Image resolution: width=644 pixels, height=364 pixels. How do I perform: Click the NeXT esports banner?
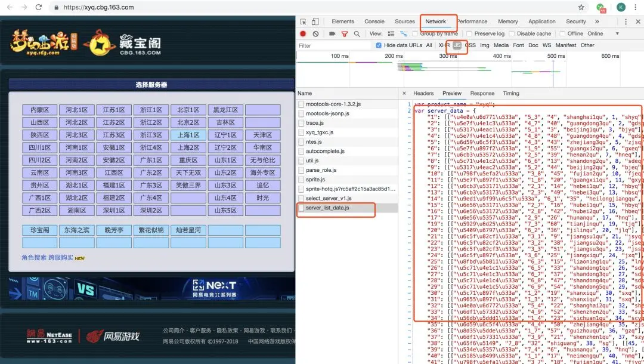click(151, 289)
